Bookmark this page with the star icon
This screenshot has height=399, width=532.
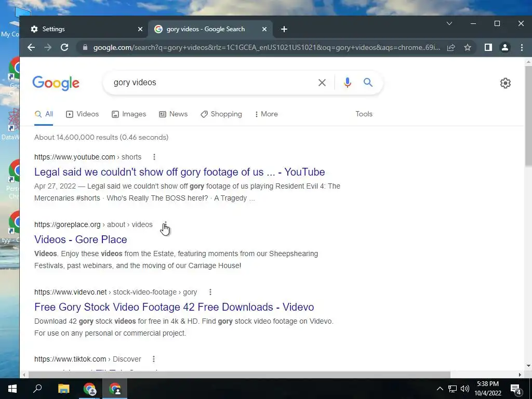[468, 47]
